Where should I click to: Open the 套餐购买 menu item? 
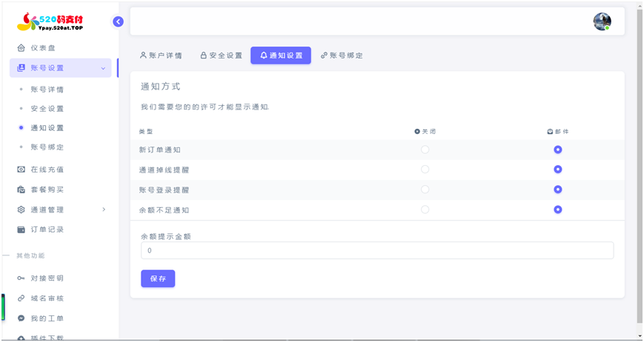tap(60, 190)
